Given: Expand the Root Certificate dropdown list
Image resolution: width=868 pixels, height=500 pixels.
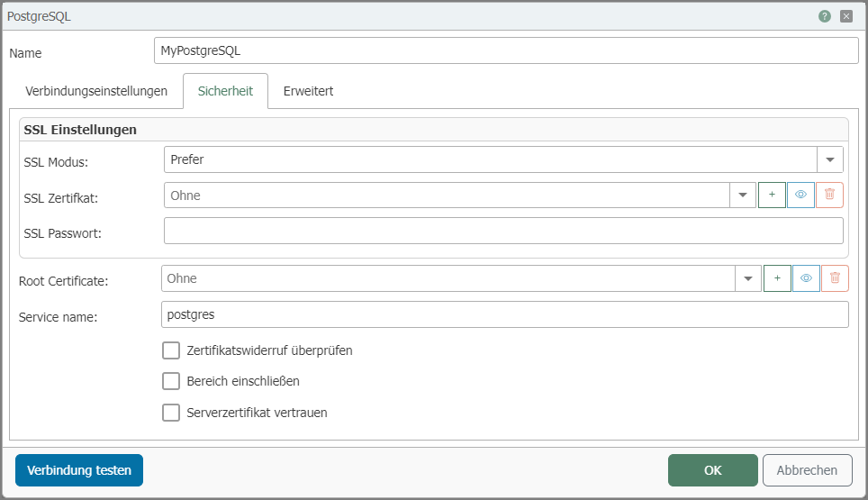Looking at the screenshot, I should [x=747, y=278].
